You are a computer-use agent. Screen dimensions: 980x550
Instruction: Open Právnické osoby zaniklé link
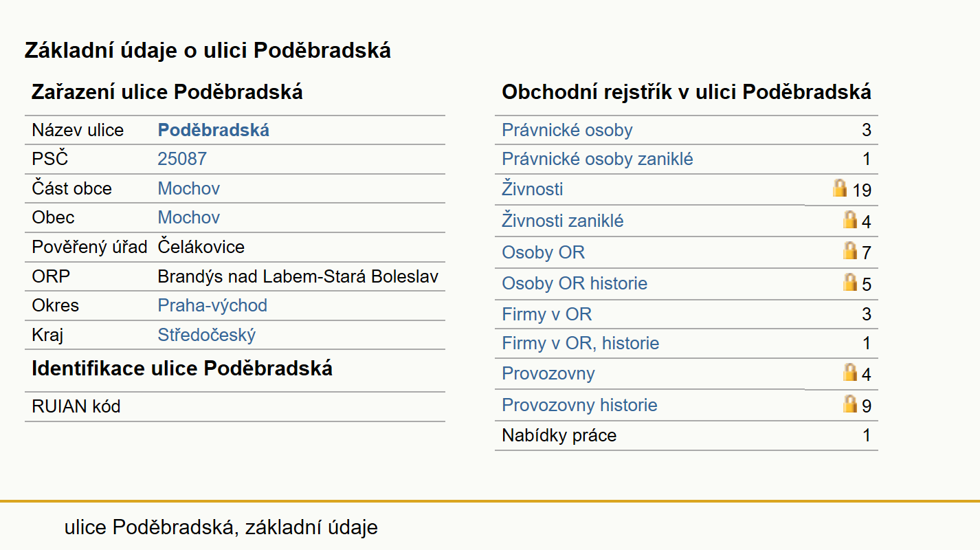(597, 159)
